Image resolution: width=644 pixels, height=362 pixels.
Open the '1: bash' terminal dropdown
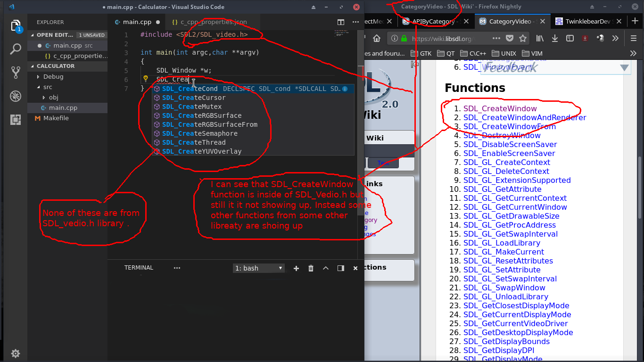(258, 268)
